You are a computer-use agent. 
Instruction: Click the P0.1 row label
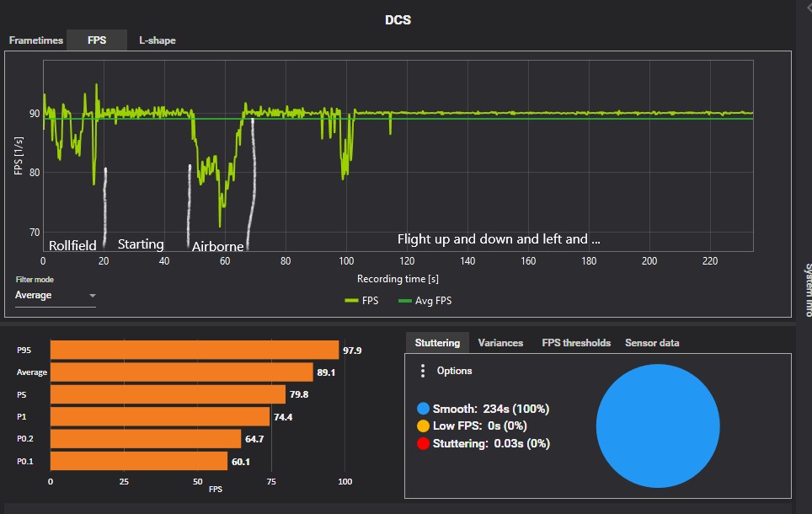(25, 461)
